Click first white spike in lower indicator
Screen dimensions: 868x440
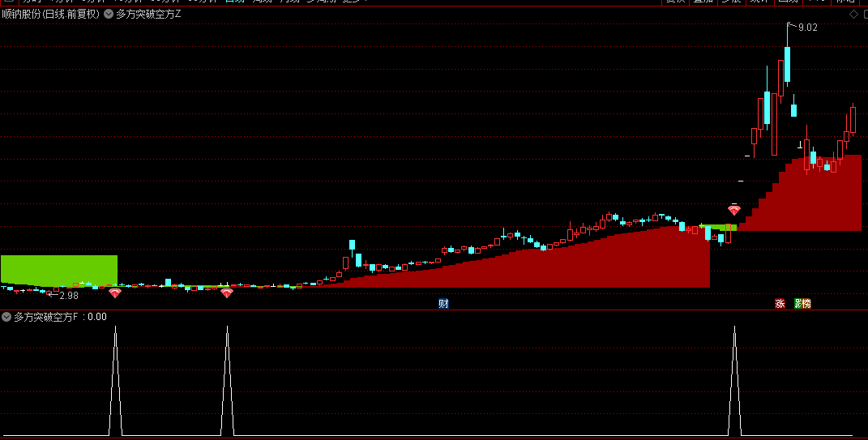tap(115, 380)
